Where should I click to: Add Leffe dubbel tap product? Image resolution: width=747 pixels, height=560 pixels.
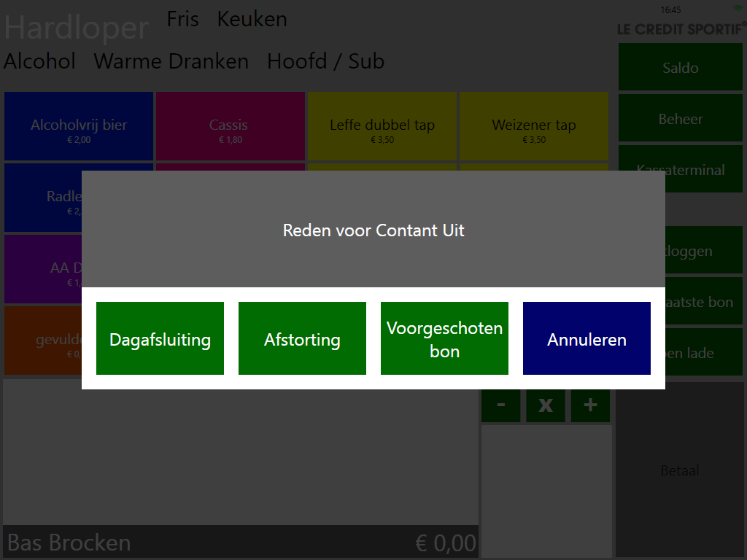click(x=382, y=126)
